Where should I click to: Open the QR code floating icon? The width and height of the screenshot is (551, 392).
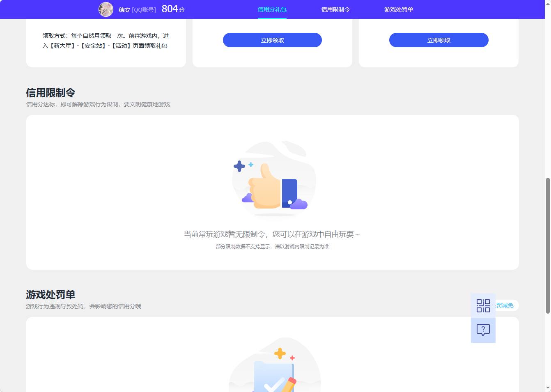click(x=483, y=306)
